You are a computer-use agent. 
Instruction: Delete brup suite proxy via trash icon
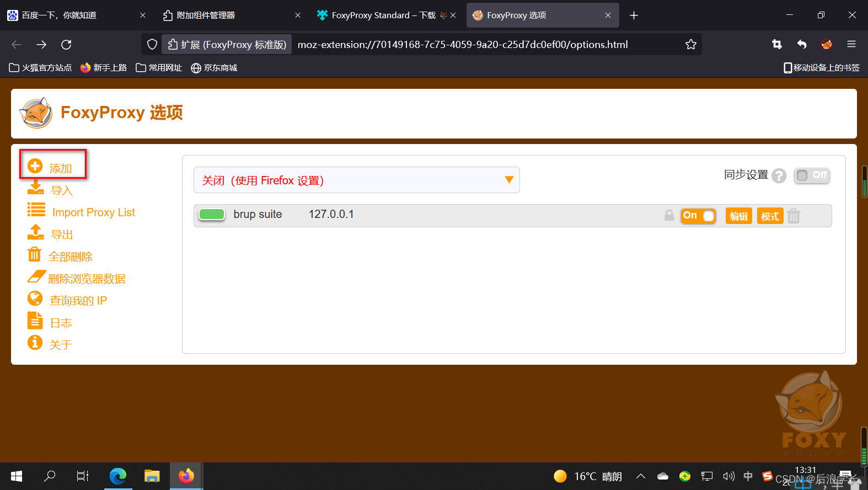pos(794,216)
